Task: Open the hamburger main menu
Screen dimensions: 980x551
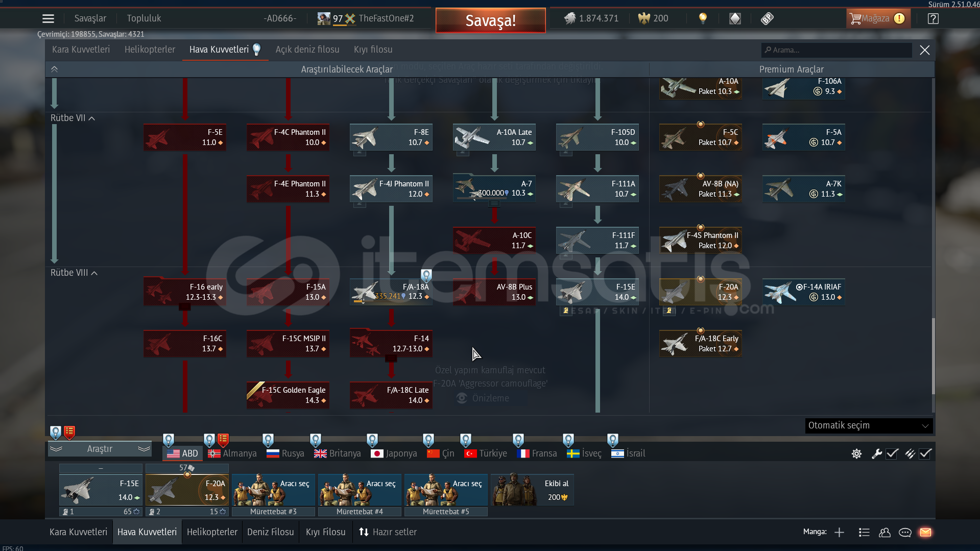Action: point(48,19)
